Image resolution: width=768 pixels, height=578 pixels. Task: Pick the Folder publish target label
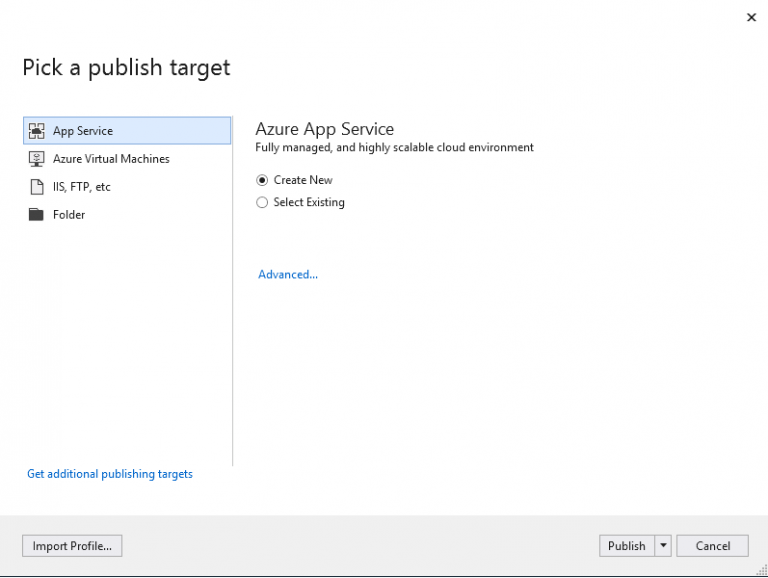(x=69, y=215)
